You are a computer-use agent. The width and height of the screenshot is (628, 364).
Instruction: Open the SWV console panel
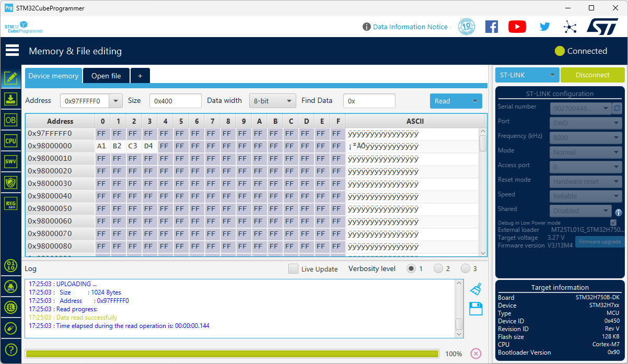coord(11,161)
